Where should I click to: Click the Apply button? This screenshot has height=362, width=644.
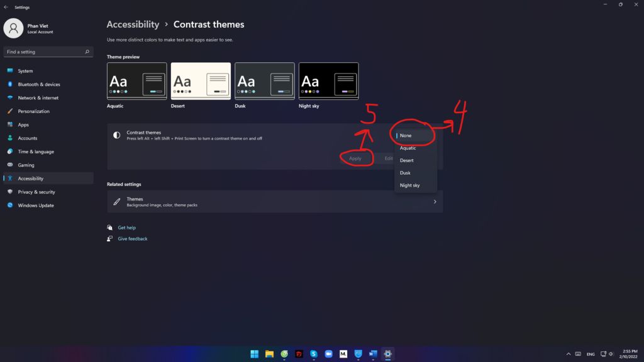pyautogui.click(x=355, y=158)
